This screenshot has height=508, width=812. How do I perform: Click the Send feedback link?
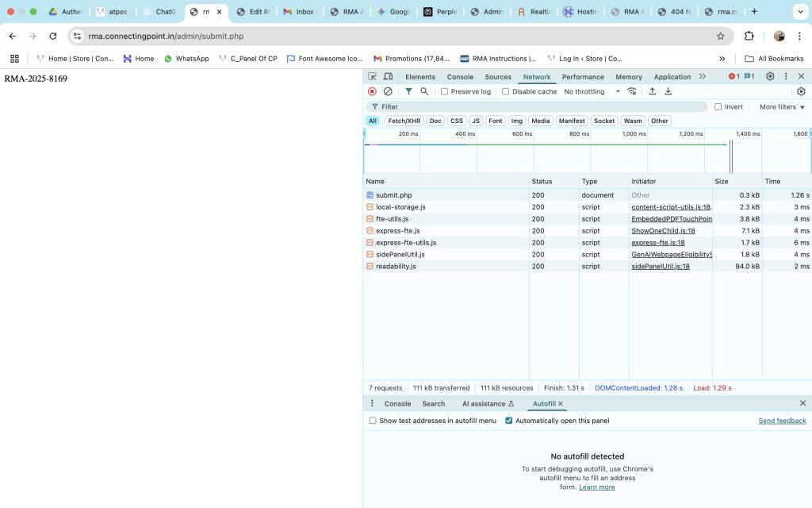(x=782, y=421)
